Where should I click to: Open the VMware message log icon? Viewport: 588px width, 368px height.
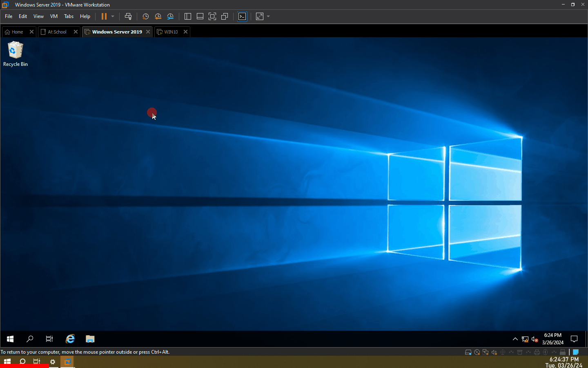[x=576, y=352]
